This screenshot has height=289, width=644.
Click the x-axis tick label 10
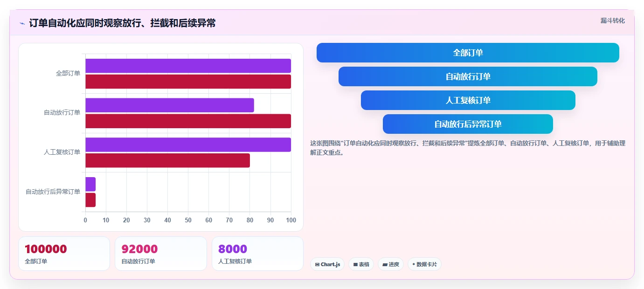106,220
